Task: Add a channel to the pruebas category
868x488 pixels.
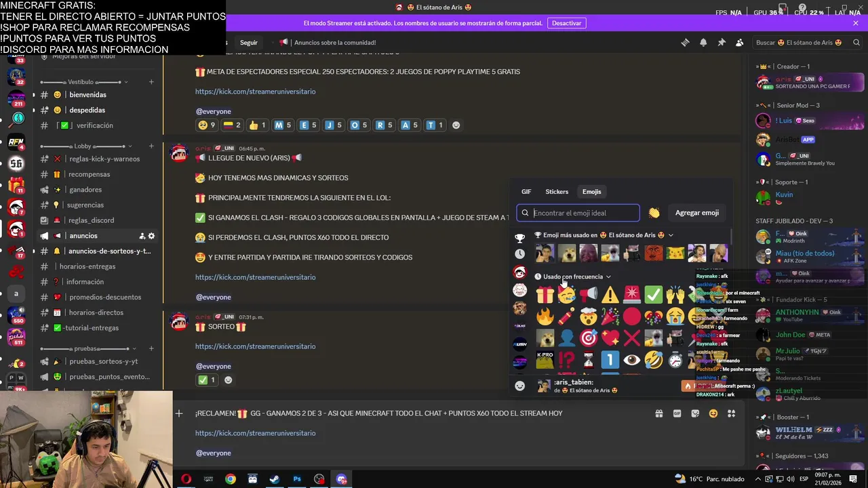Action: [151, 348]
